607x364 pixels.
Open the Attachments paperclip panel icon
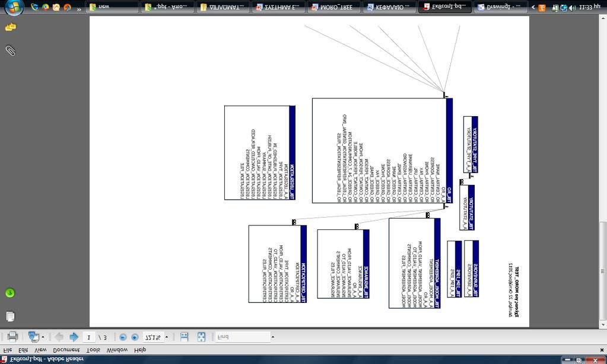pos(11,50)
